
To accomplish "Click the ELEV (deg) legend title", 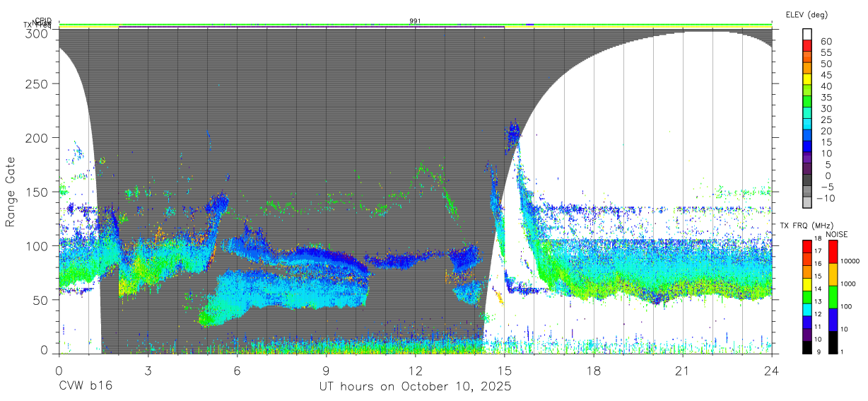I will 807,15.
